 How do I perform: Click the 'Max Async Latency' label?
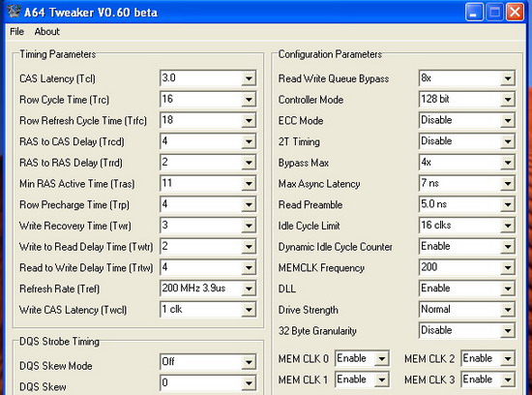pos(319,184)
